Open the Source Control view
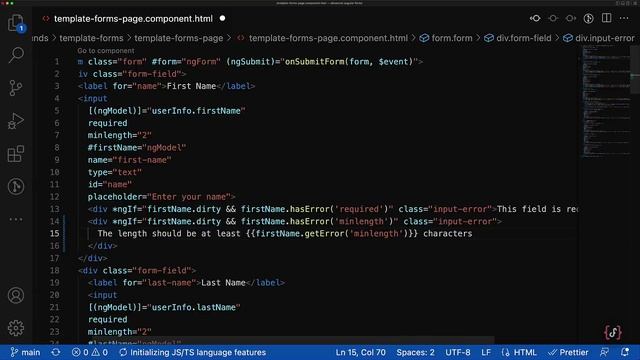 pyautogui.click(x=16, y=88)
